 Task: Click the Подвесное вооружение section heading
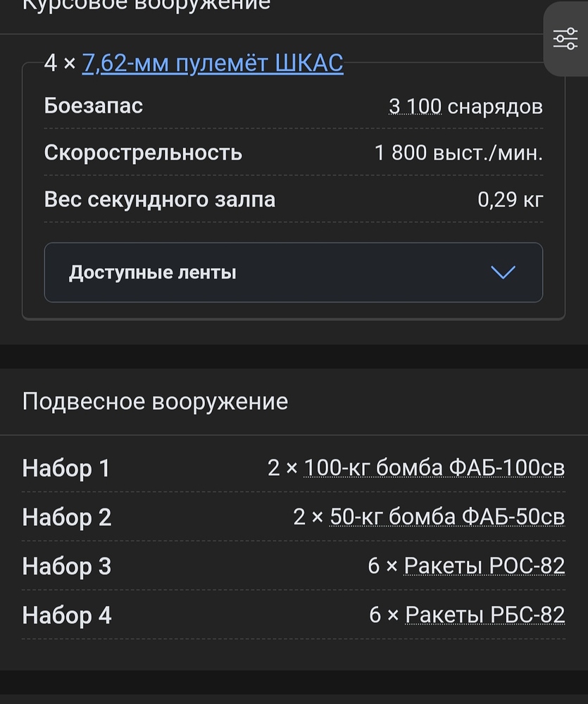155,401
